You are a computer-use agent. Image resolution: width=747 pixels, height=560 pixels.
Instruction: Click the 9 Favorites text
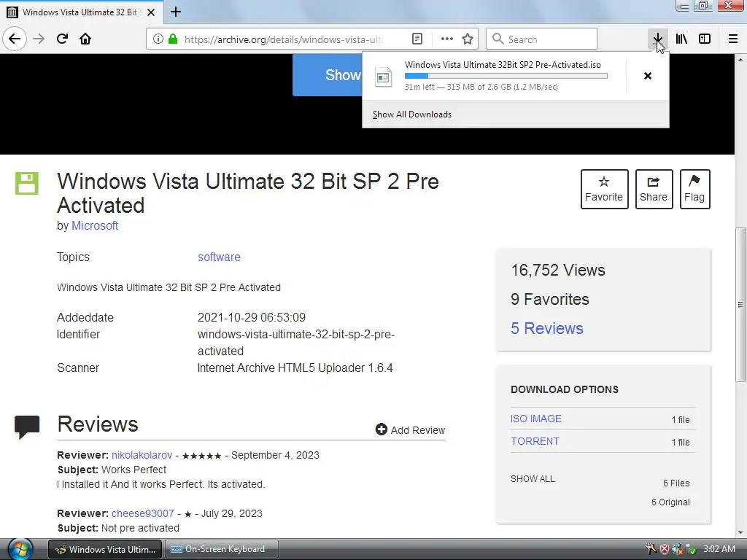click(x=550, y=299)
